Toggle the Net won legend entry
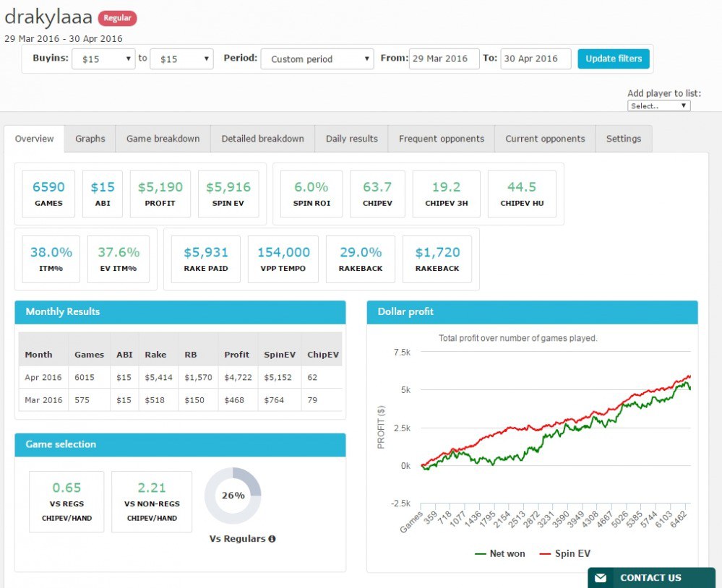Viewport: 722px width, 588px height. pyautogui.click(x=499, y=554)
